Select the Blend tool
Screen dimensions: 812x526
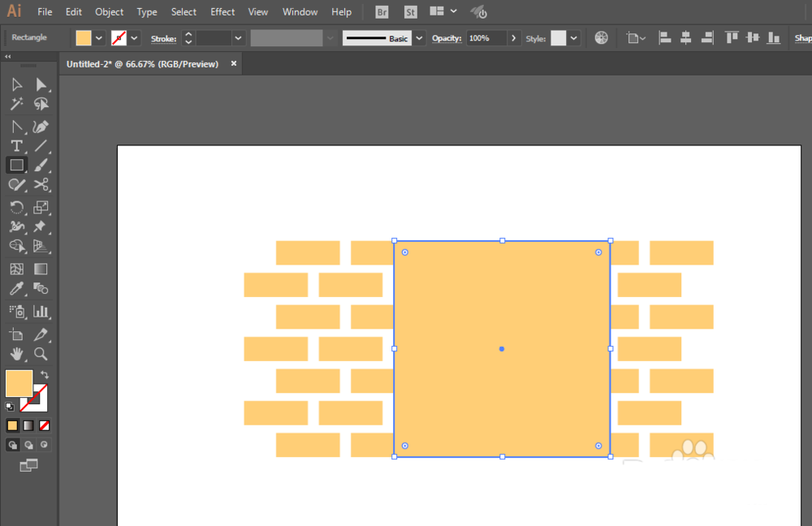(41, 288)
